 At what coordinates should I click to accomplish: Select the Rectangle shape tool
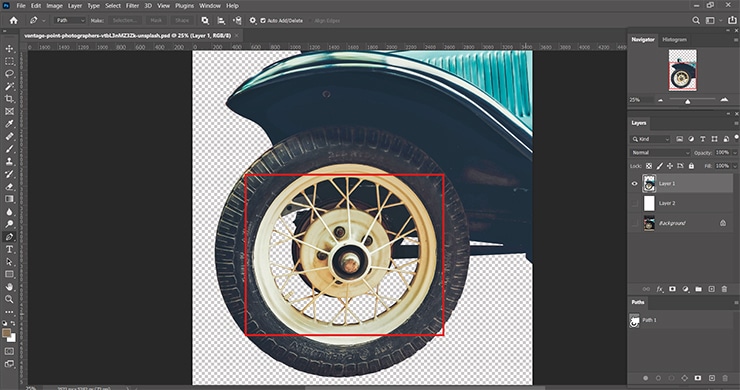tap(9, 274)
